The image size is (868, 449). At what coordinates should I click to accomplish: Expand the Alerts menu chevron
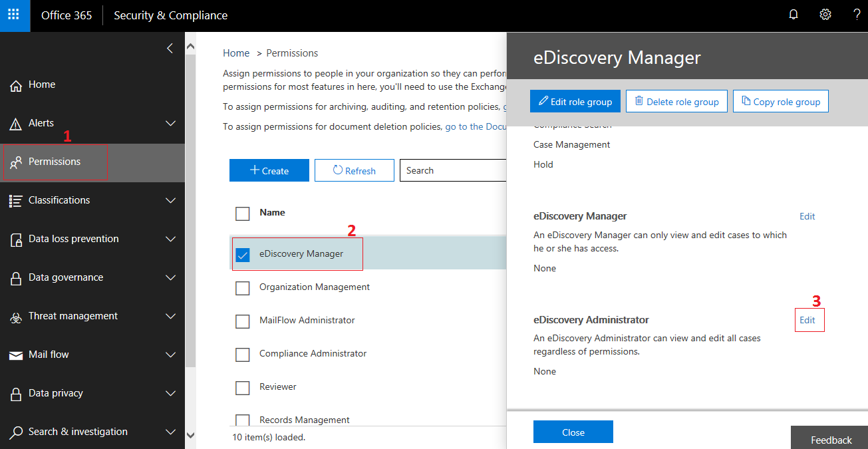click(x=170, y=124)
